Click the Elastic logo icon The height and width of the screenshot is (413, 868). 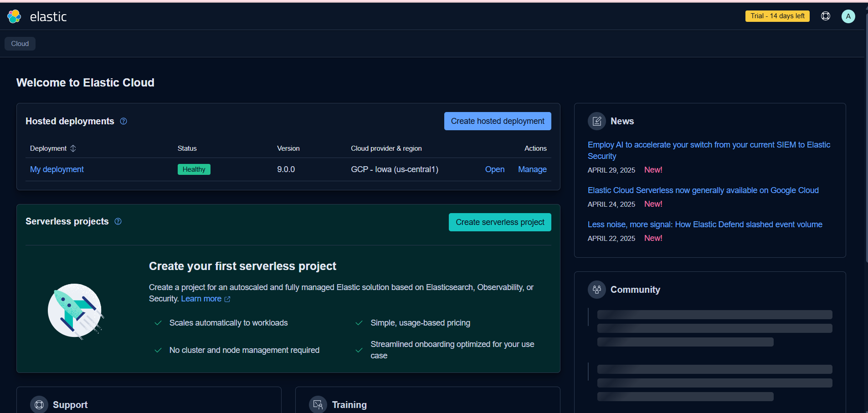pyautogui.click(x=14, y=16)
